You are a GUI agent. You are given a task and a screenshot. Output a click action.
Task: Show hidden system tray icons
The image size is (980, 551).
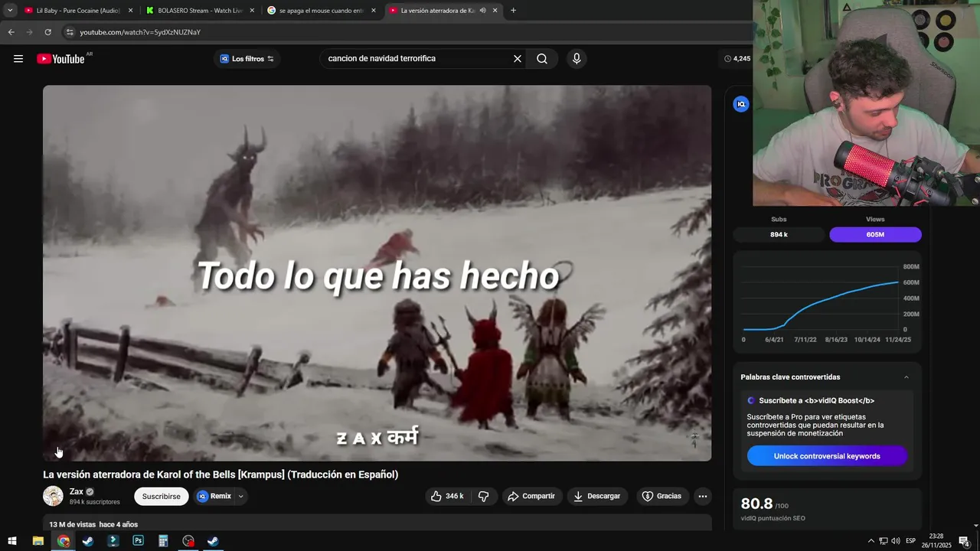point(871,541)
